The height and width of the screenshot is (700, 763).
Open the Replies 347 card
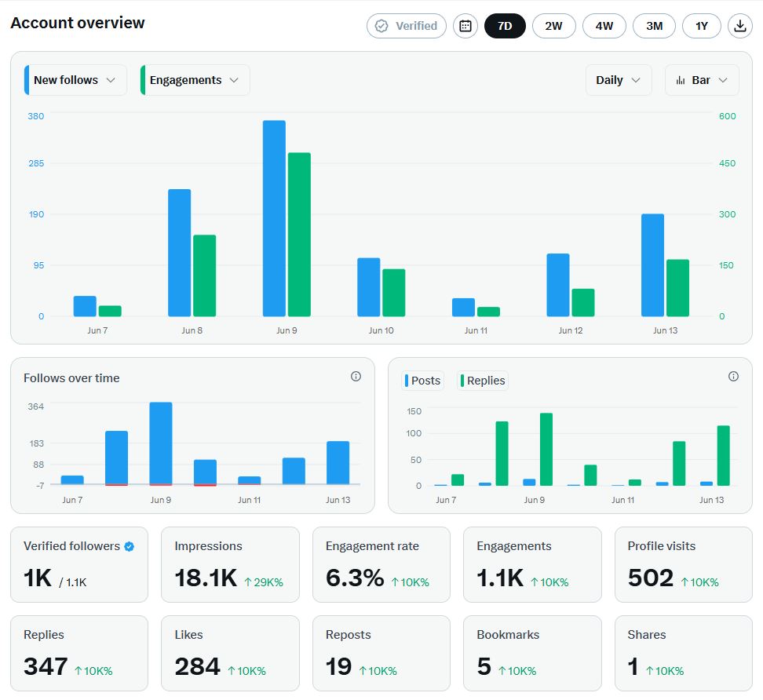click(x=79, y=653)
